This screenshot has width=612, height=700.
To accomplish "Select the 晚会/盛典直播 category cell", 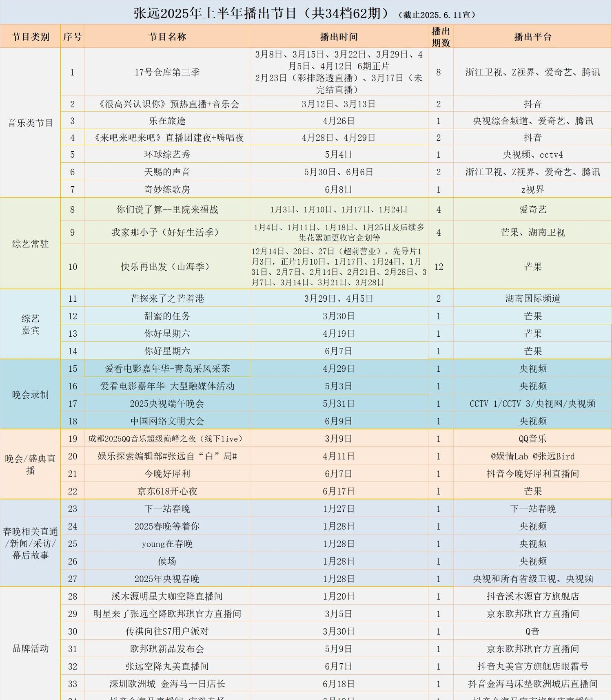I will [31, 464].
